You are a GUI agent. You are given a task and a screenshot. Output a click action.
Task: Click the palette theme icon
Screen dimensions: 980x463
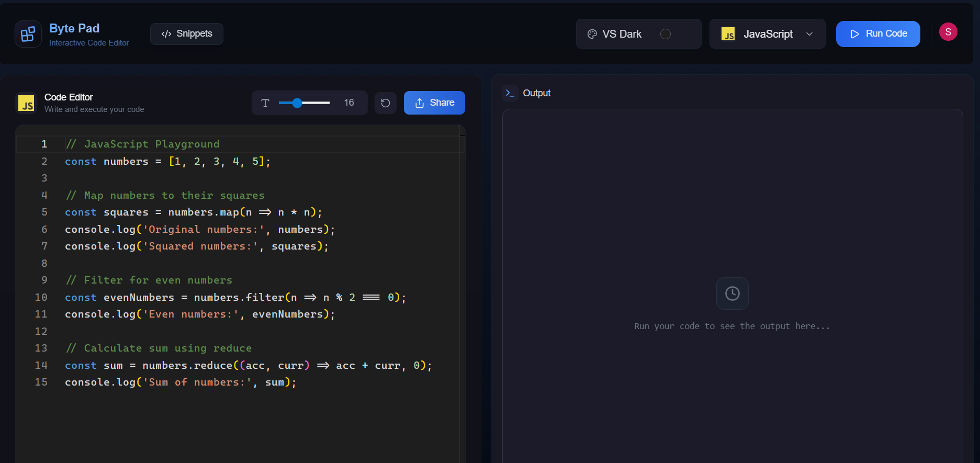click(592, 34)
